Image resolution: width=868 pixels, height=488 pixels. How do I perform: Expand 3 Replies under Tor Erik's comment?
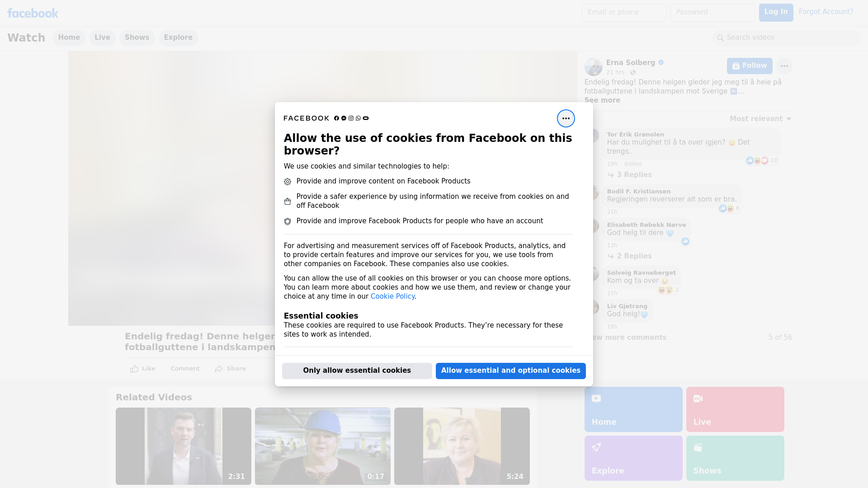coord(629,175)
